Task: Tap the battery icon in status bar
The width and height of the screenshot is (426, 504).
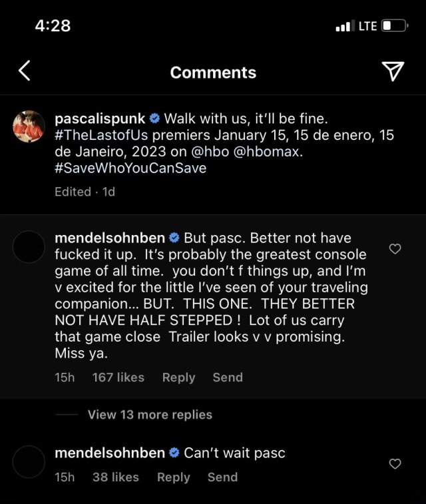Action: point(394,27)
